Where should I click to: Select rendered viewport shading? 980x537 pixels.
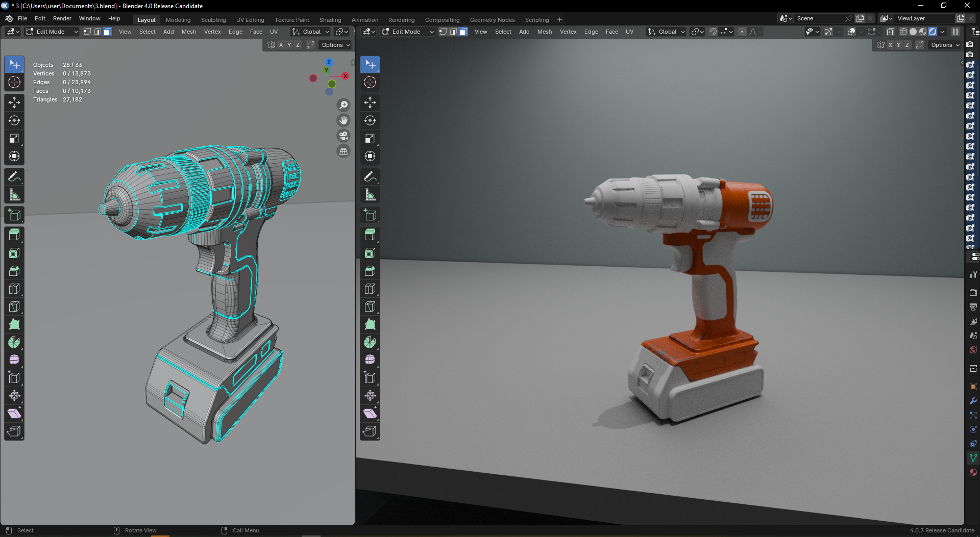point(933,32)
